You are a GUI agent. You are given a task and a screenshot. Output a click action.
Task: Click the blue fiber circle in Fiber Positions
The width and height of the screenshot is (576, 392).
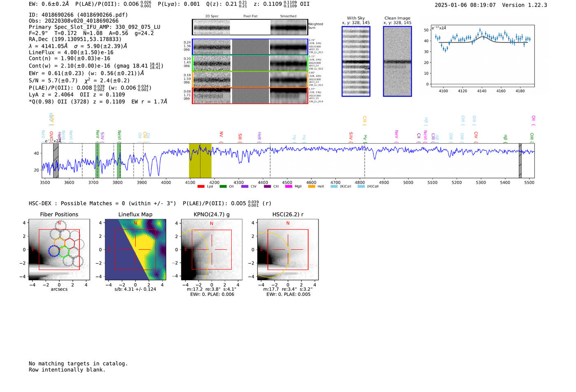54,251
